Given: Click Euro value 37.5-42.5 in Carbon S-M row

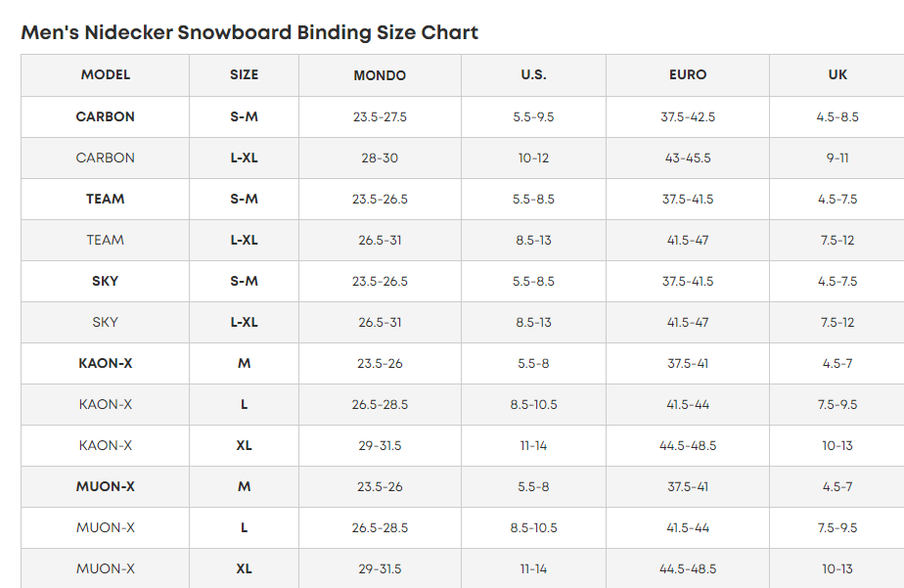Looking at the screenshot, I should point(688,116).
